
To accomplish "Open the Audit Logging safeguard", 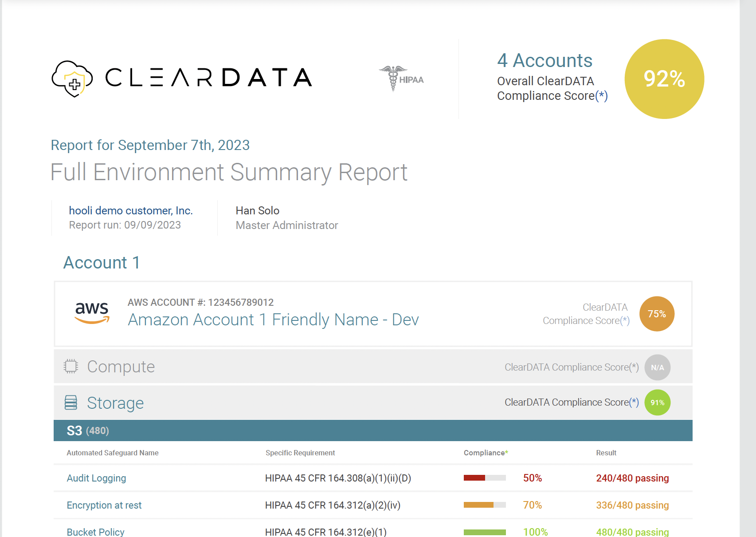I will click(x=96, y=478).
